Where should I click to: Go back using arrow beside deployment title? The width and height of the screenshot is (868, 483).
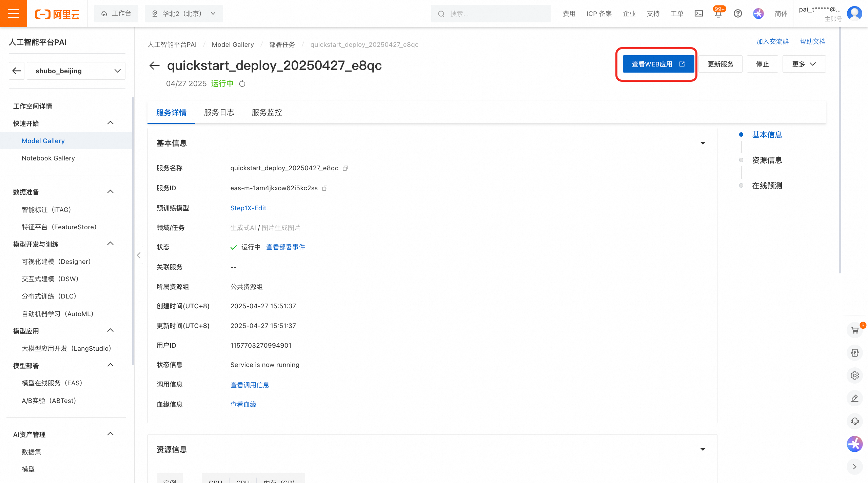click(155, 65)
